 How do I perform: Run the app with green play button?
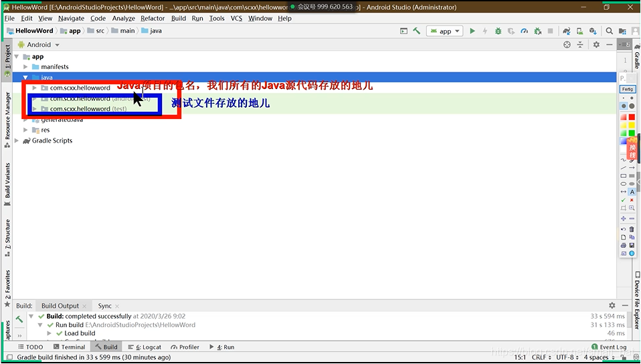click(472, 31)
